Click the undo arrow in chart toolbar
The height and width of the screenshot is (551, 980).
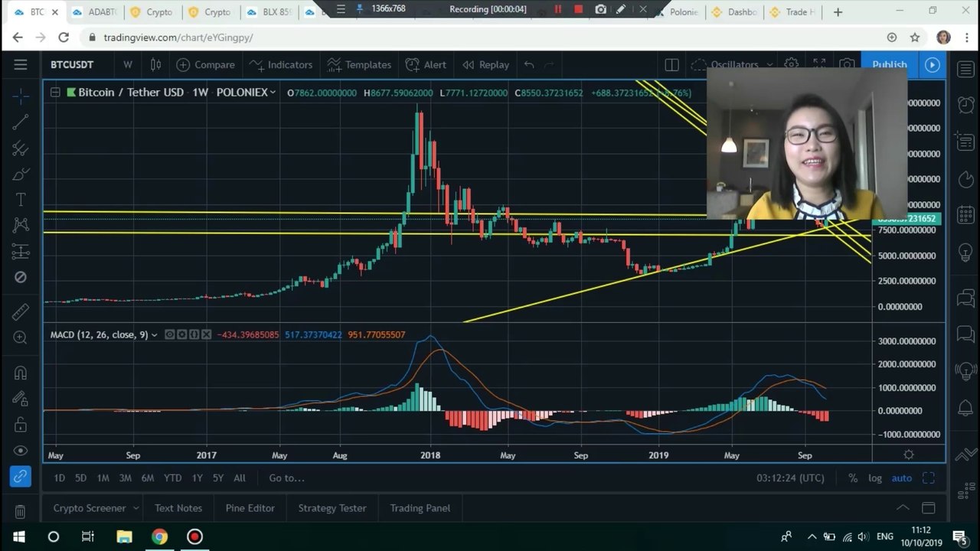click(529, 65)
